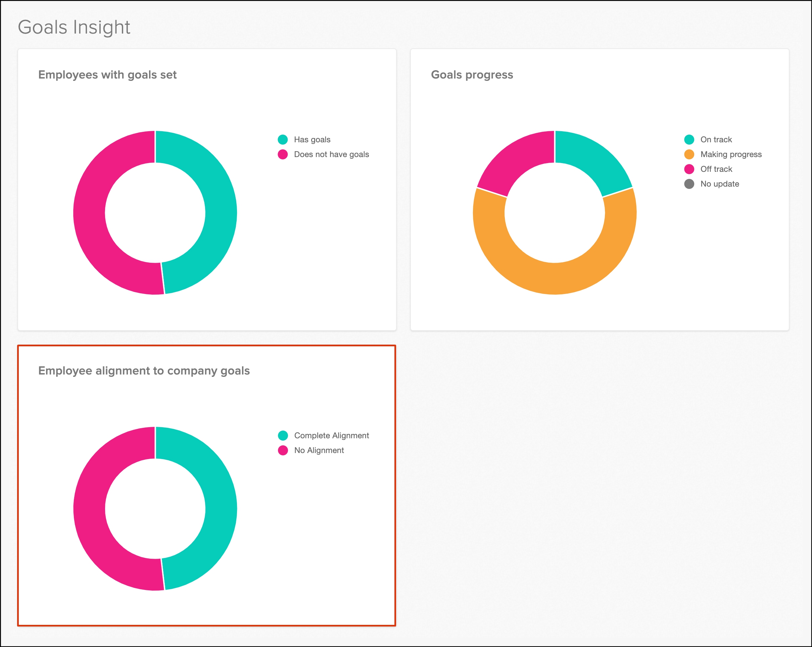This screenshot has height=647, width=812.
Task: Toggle the On track legend entry
Action: click(716, 139)
